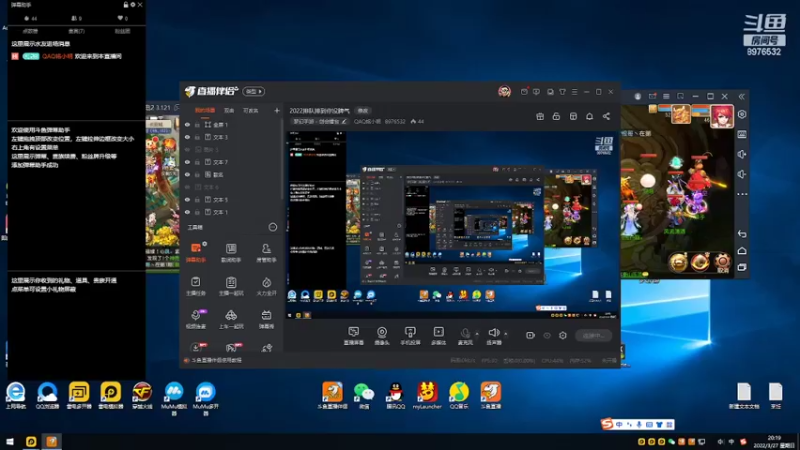Expand the microphone options arrow
Screen dimensions: 800x450
tap(477, 334)
